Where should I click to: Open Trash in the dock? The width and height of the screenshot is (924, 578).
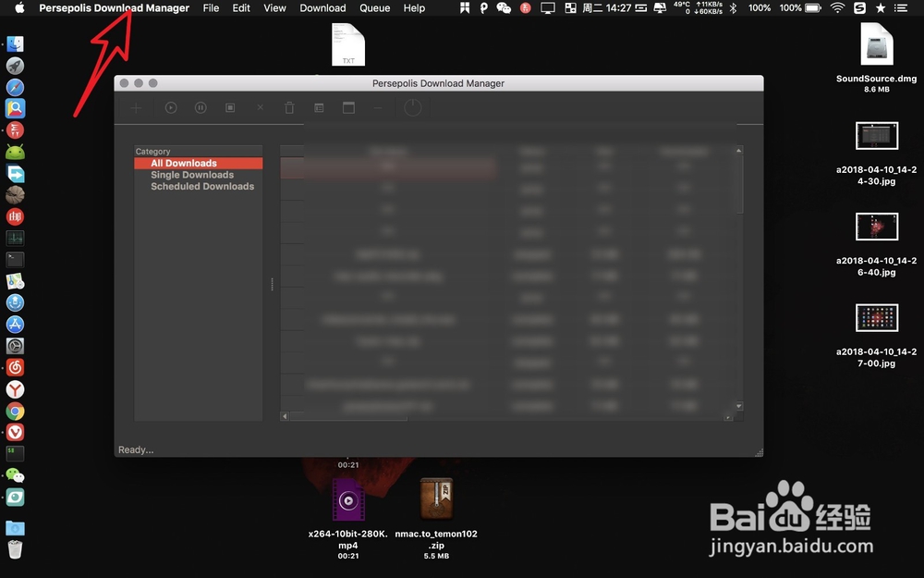click(15, 549)
